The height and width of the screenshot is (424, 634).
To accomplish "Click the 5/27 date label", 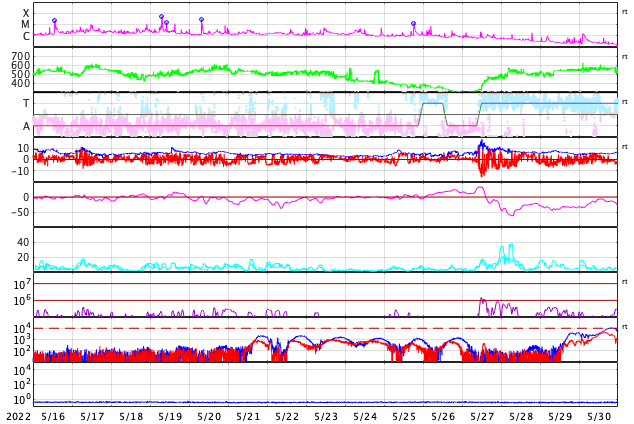I will 482,417.
